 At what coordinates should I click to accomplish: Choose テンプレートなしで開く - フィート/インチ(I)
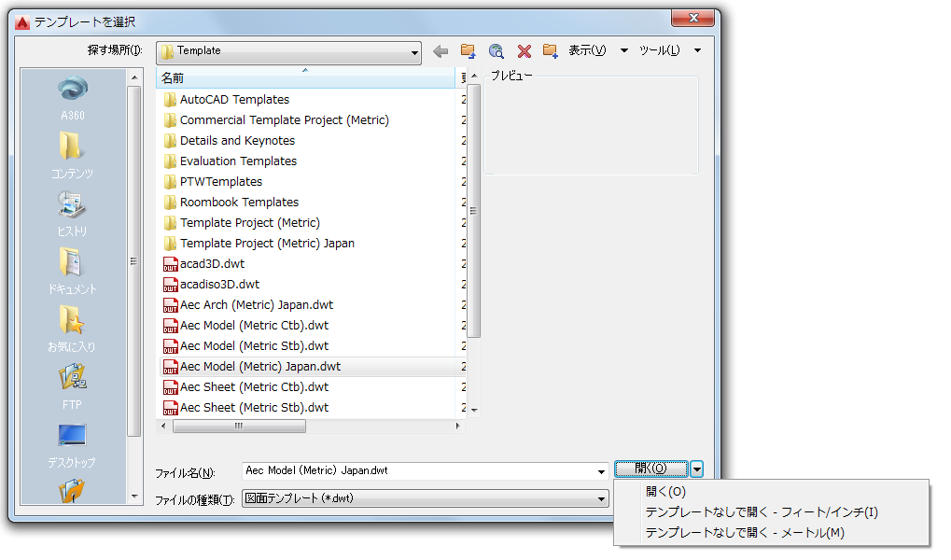(762, 512)
